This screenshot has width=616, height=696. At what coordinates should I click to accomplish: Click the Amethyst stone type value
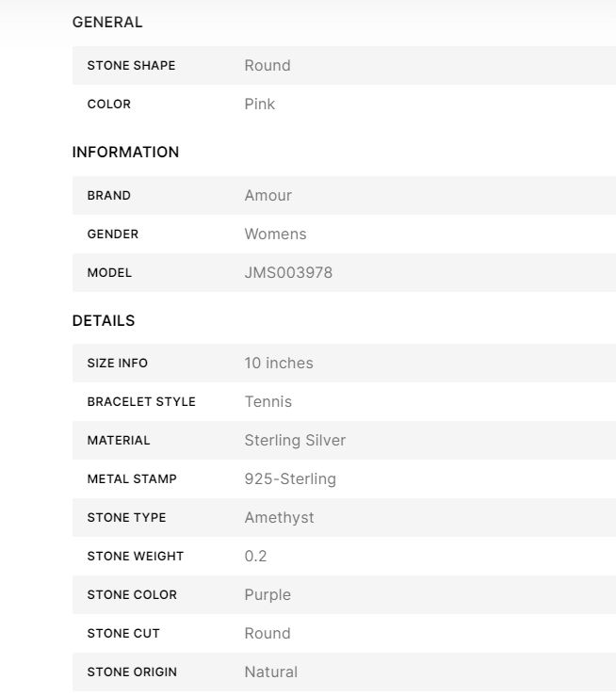pyautogui.click(x=279, y=518)
